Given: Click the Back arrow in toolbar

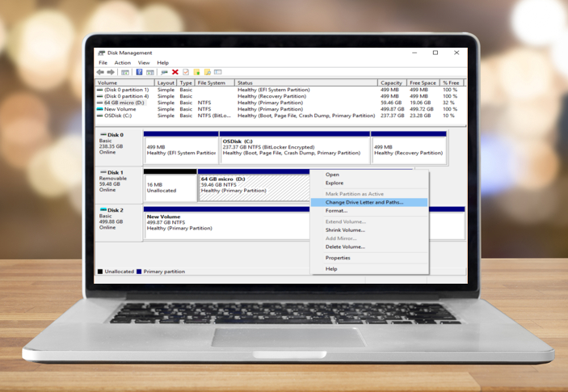Looking at the screenshot, I should pyautogui.click(x=100, y=72).
